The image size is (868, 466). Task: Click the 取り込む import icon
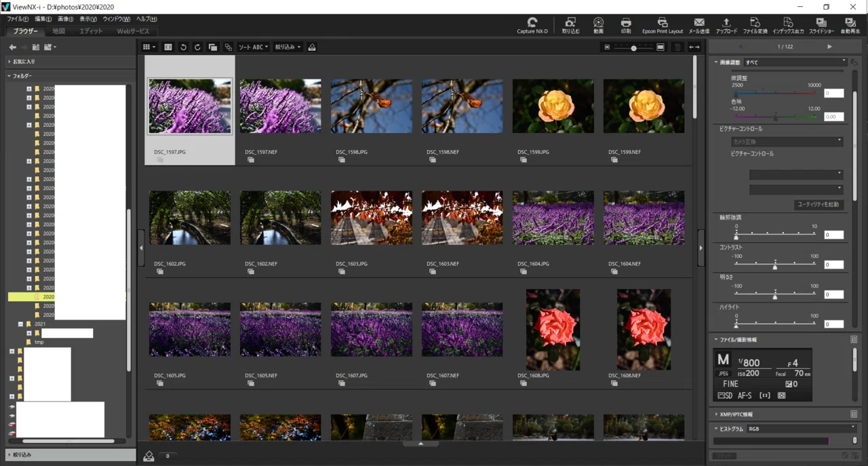[x=570, y=26]
